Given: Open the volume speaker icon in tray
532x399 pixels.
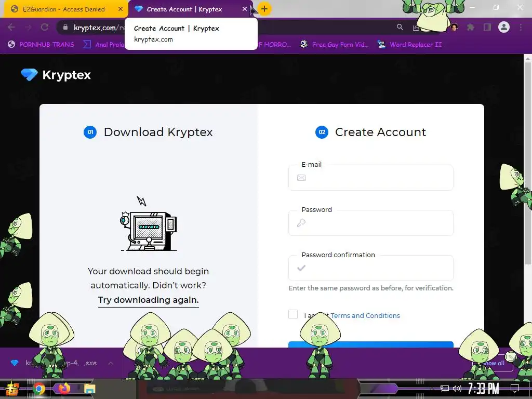Looking at the screenshot, I should (x=457, y=389).
